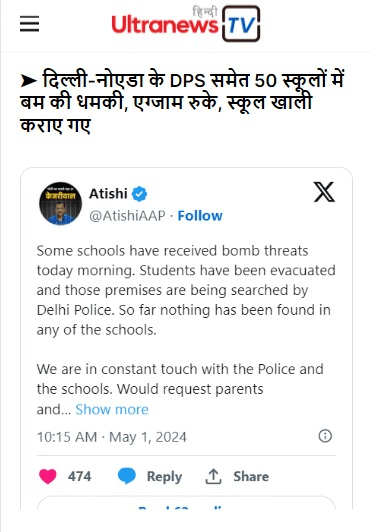Viewport: 370px width, 532px height.
Task: Like the tweet with the heart icon
Action: coord(48,476)
